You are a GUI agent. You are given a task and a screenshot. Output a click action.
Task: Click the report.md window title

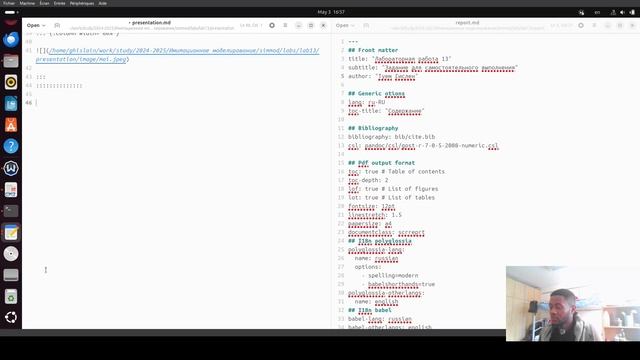(x=467, y=23)
